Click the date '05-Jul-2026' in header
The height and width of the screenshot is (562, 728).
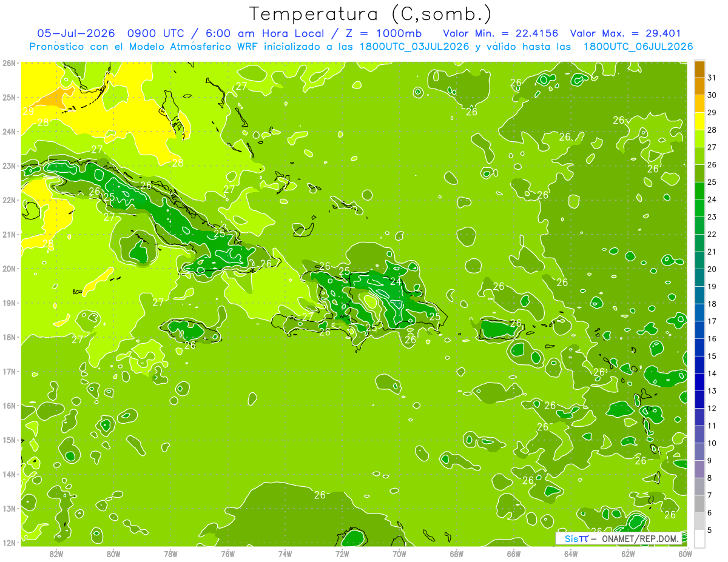click(77, 33)
